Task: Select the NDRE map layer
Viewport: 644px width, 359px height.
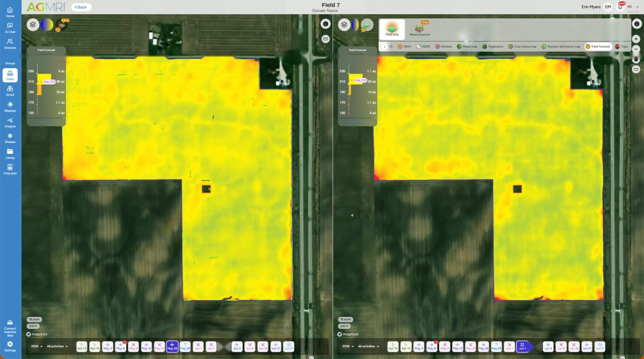Action: click(423, 46)
